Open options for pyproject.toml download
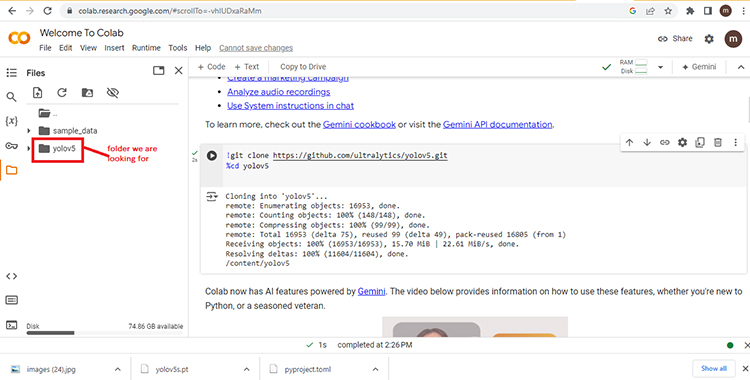 point(375,369)
